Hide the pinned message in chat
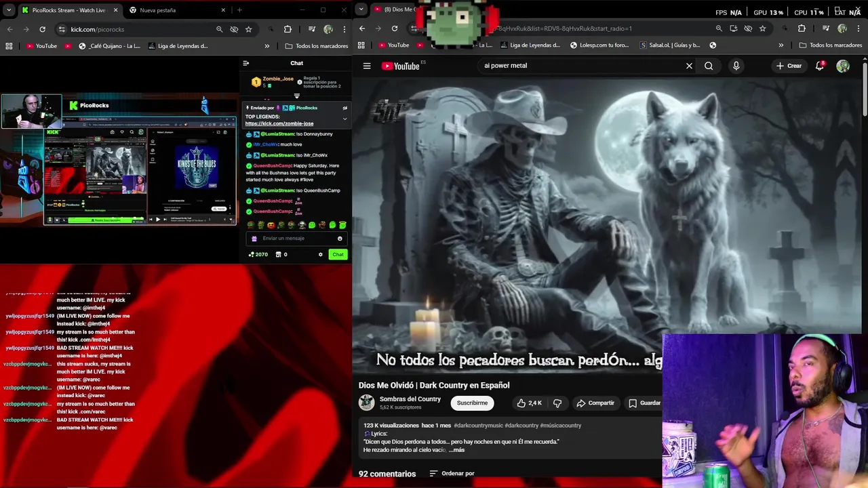The width and height of the screenshot is (868, 488). point(344,108)
